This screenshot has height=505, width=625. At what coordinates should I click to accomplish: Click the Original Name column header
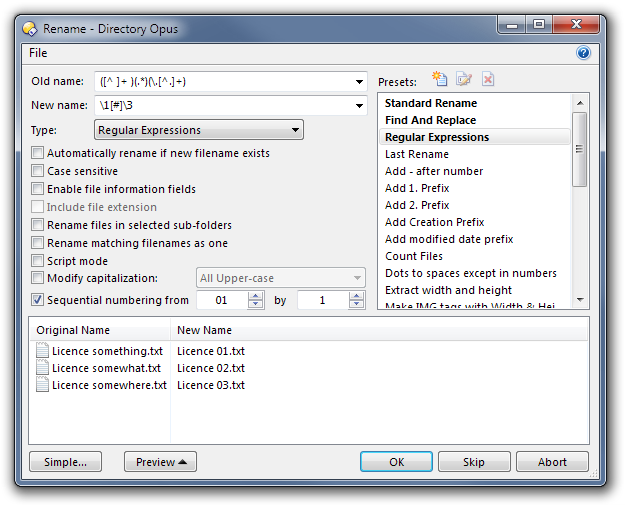[x=100, y=330]
